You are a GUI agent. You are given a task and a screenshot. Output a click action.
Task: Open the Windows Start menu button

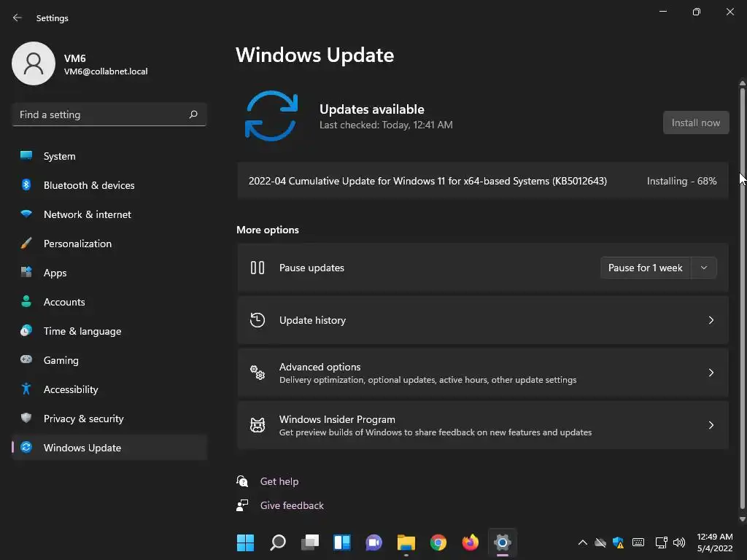pyautogui.click(x=245, y=542)
